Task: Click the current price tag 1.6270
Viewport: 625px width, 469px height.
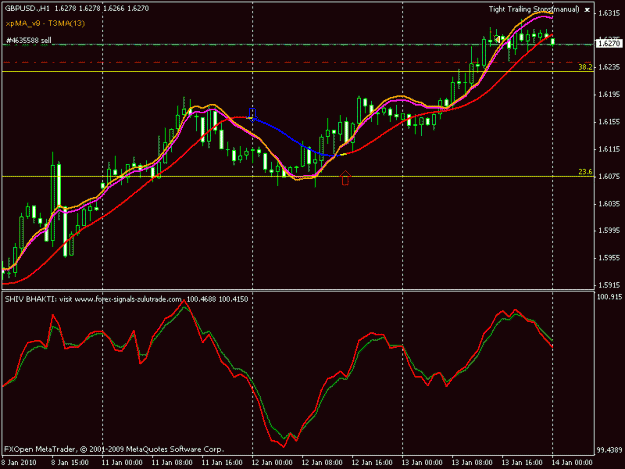Action: pyautogui.click(x=609, y=43)
